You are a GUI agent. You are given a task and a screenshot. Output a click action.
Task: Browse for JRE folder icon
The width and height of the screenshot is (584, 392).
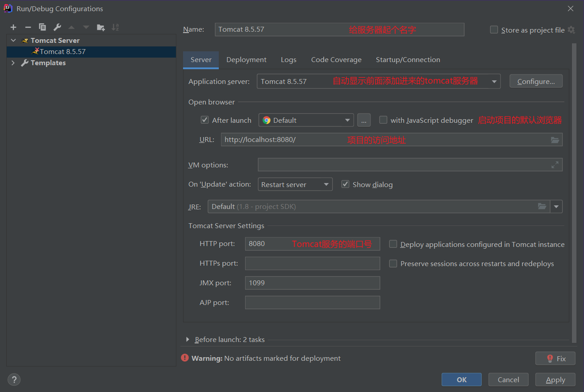pos(542,206)
